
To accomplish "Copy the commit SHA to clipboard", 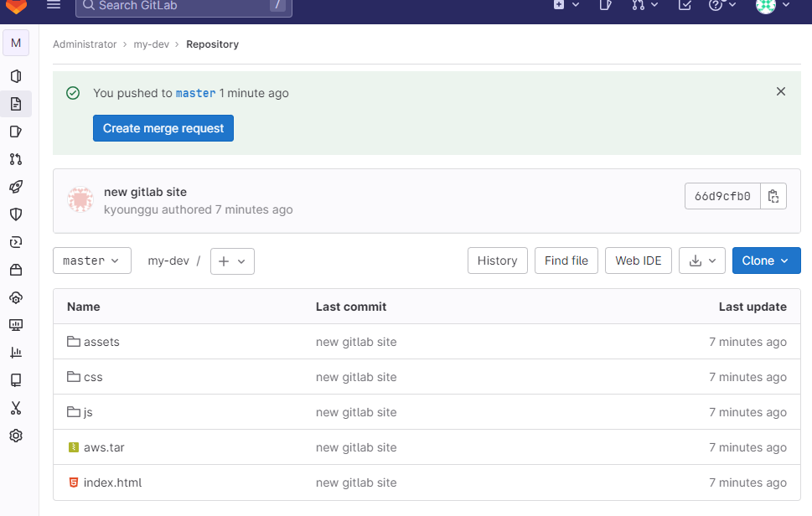I will [x=773, y=196].
